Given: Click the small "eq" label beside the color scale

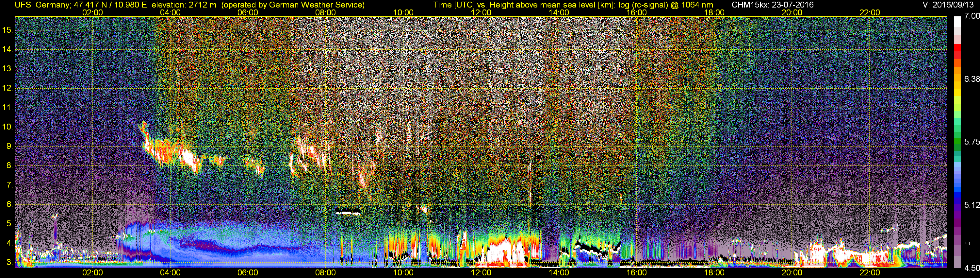Looking at the screenshot, I should coord(968,243).
